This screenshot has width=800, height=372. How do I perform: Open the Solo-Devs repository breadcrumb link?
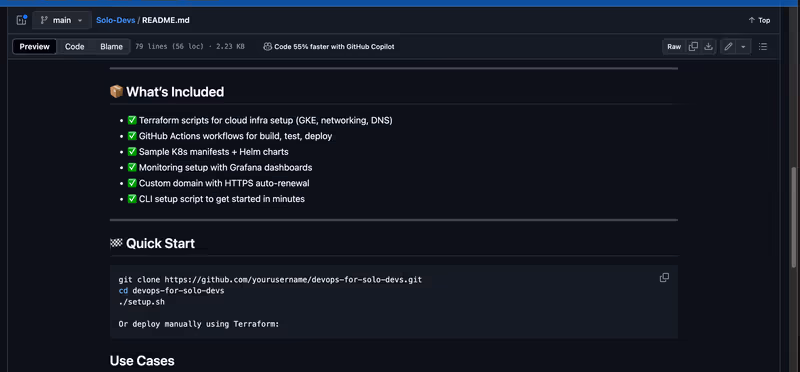click(115, 20)
